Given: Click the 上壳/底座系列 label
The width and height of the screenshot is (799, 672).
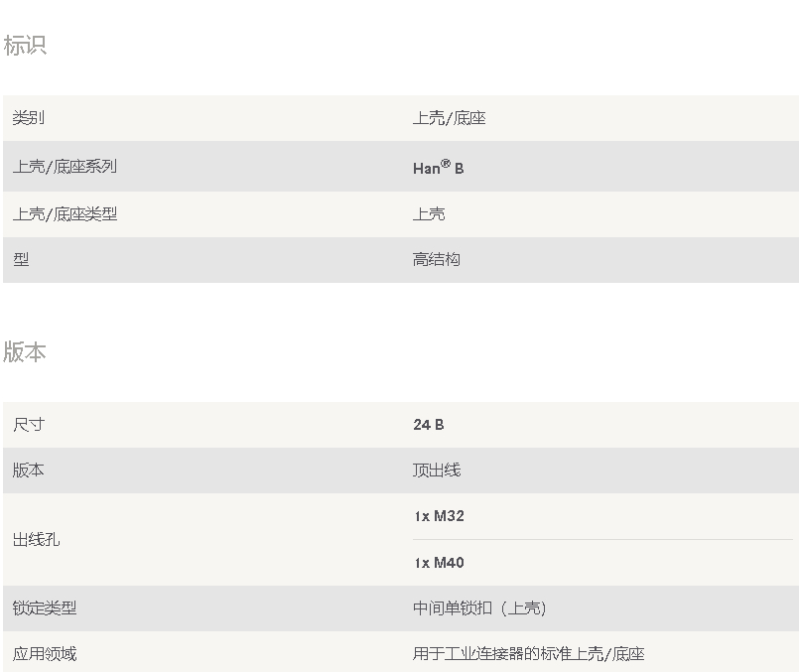Looking at the screenshot, I should [x=65, y=166].
